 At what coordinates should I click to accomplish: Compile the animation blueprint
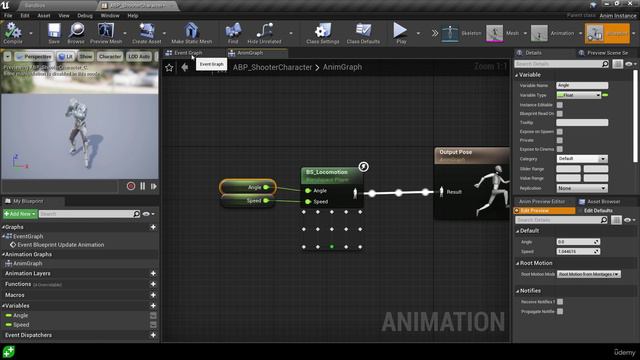pos(13,33)
